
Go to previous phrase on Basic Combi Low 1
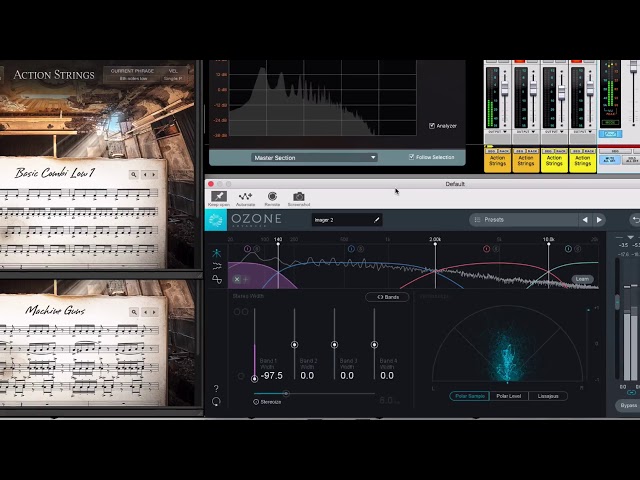pyautogui.click(x=145, y=175)
